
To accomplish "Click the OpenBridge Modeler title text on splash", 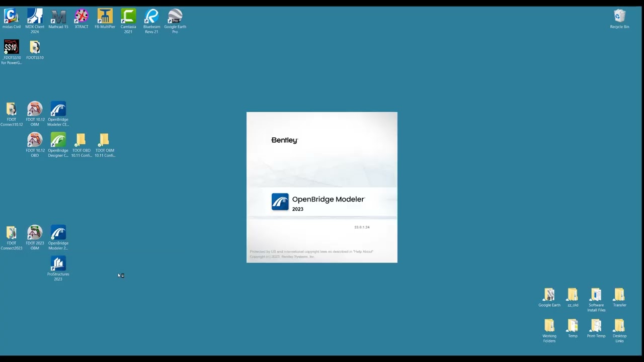I will (328, 200).
